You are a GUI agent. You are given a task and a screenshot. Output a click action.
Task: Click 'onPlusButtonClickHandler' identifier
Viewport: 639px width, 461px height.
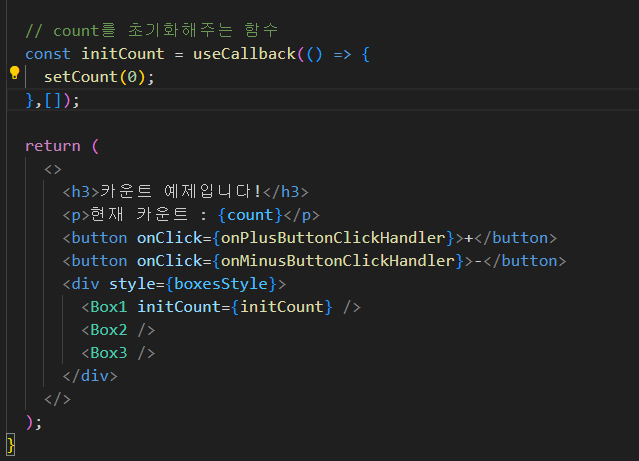click(x=333, y=238)
